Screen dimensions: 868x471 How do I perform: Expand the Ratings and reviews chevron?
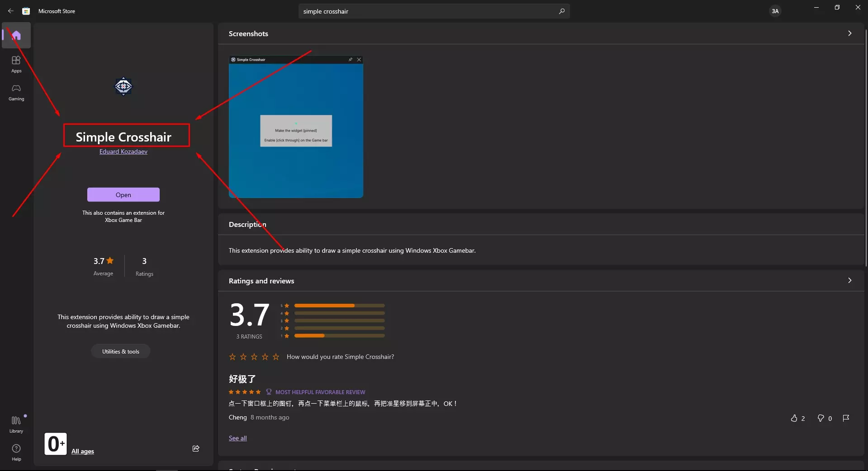850,281
